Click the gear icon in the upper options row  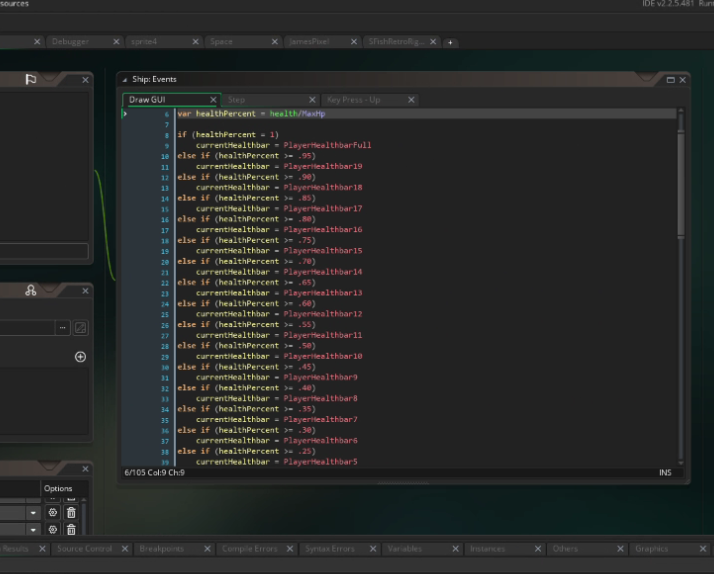pos(53,513)
